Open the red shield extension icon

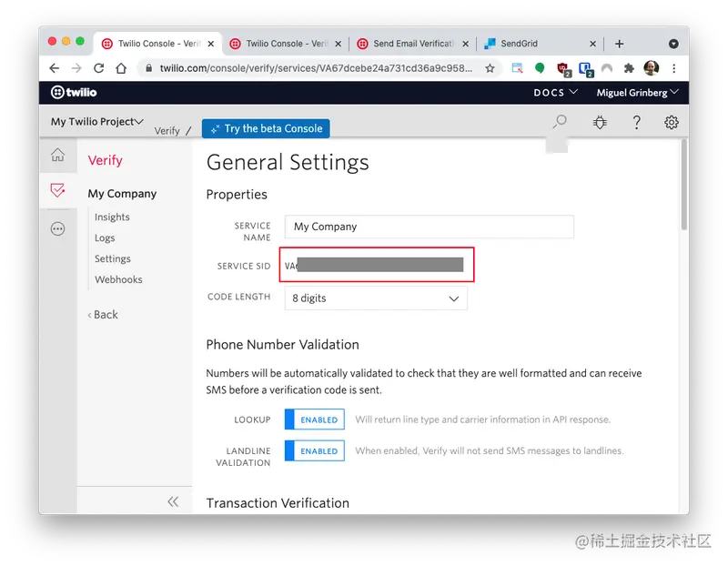pos(563,69)
